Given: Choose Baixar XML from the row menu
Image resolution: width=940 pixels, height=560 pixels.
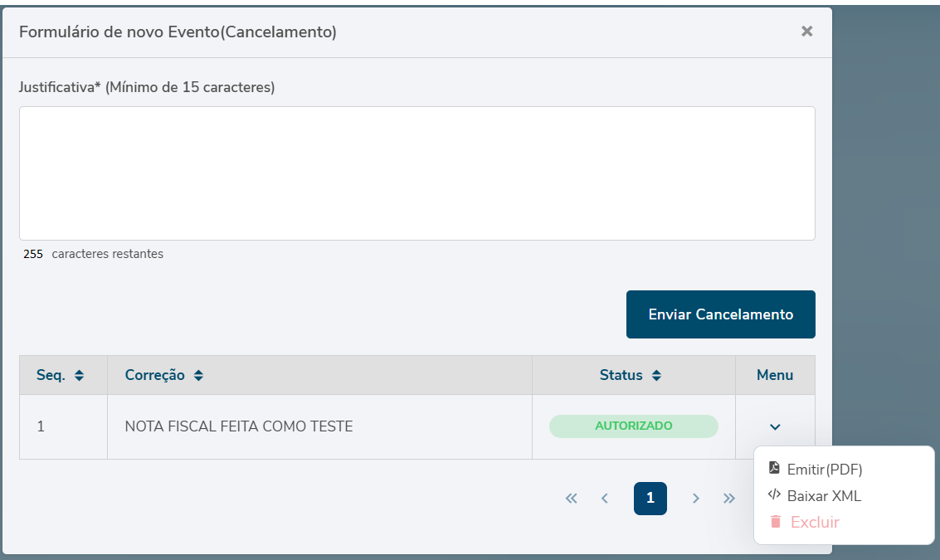Looking at the screenshot, I should pos(824,496).
